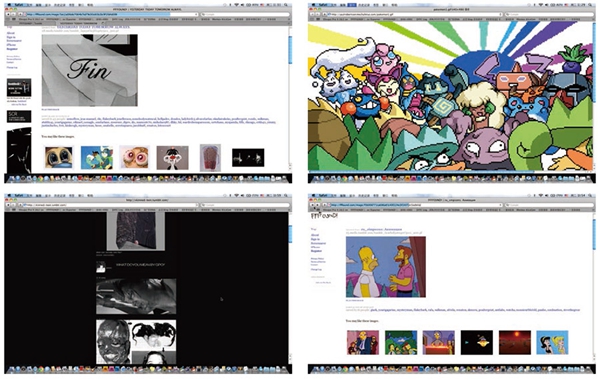Open Finder from the dock below the Fin page
This screenshot has height=380, width=600.
[11, 178]
